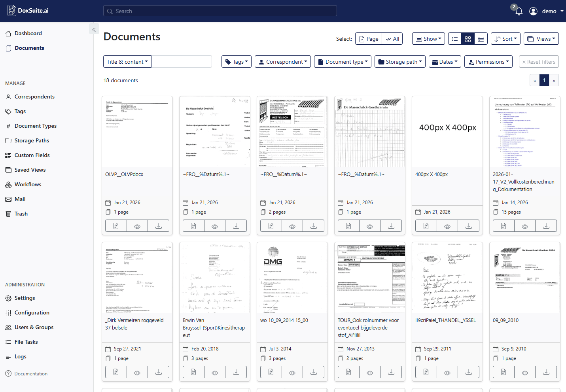The width and height of the screenshot is (566, 392).
Task: Open the Documentation link
Action: point(31,374)
